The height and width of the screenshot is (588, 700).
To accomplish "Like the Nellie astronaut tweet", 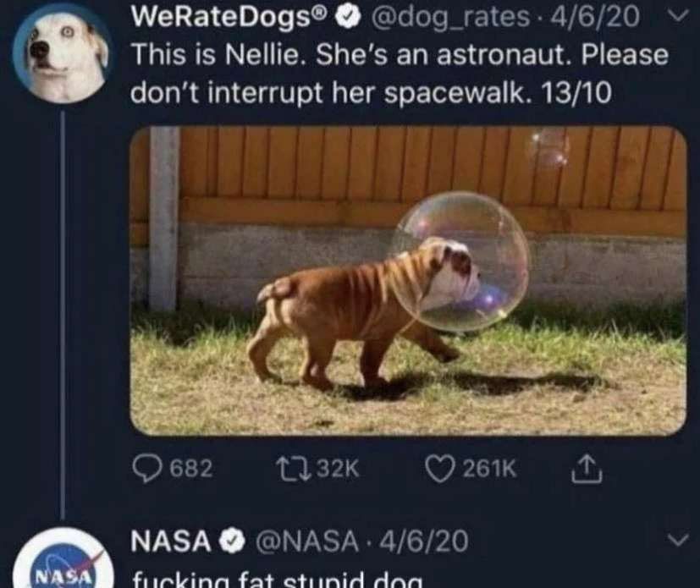I will 440,469.
